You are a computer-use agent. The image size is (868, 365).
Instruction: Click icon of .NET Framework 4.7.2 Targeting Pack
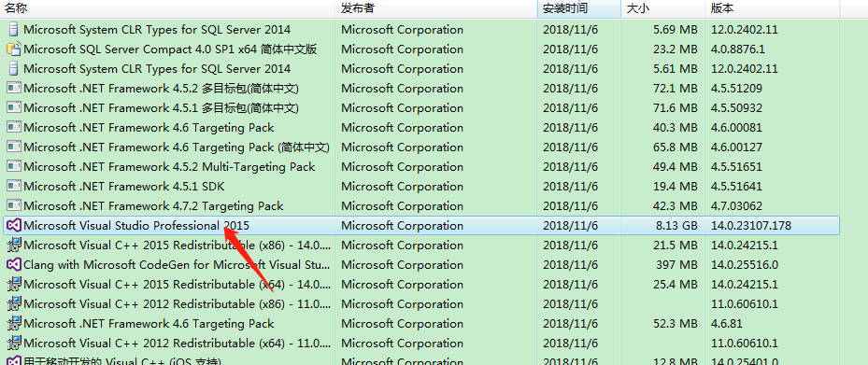[x=13, y=205]
